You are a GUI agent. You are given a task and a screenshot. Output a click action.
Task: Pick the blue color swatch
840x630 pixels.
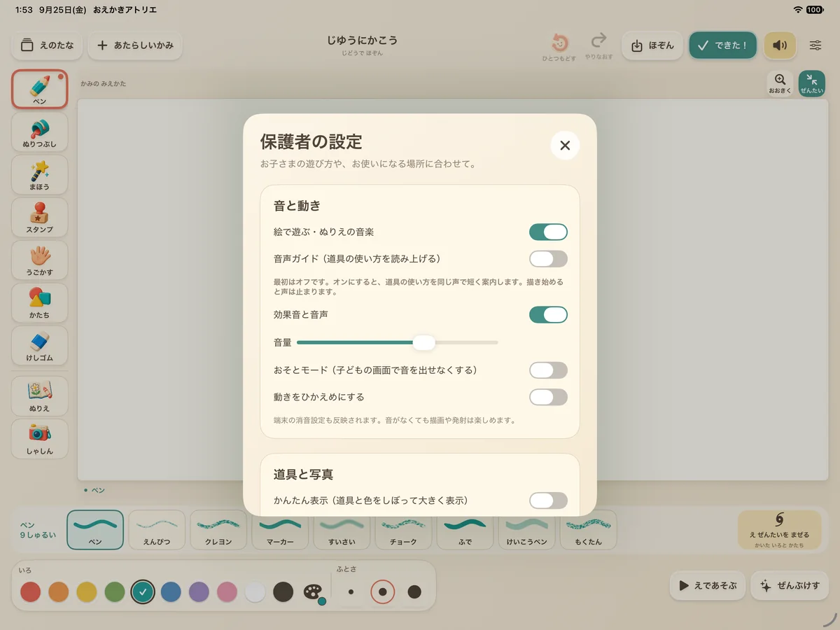(x=171, y=592)
